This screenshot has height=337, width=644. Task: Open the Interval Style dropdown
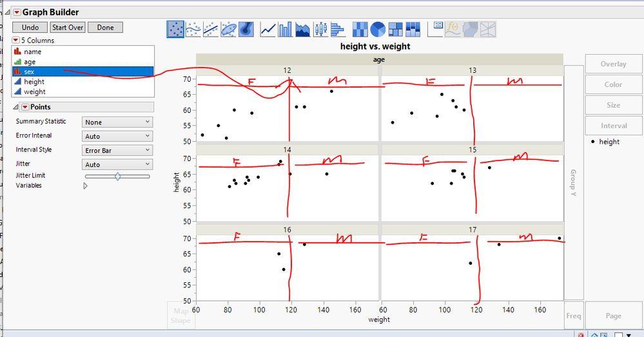tap(117, 150)
